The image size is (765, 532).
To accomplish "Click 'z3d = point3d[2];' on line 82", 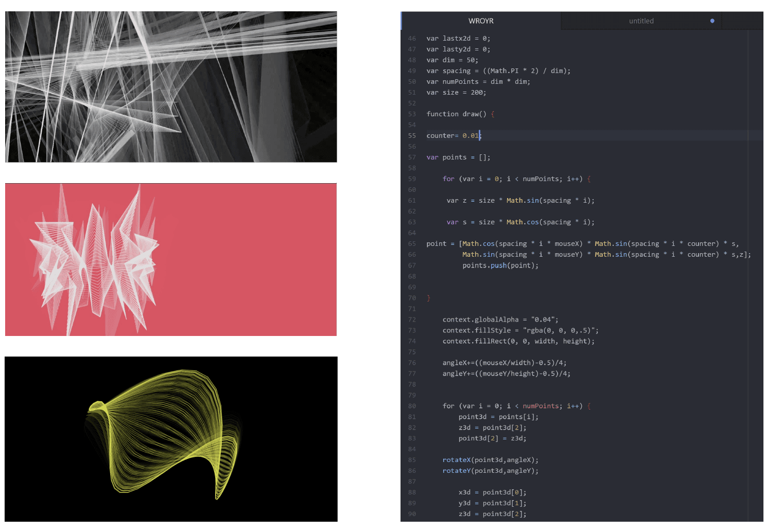I will tap(493, 428).
